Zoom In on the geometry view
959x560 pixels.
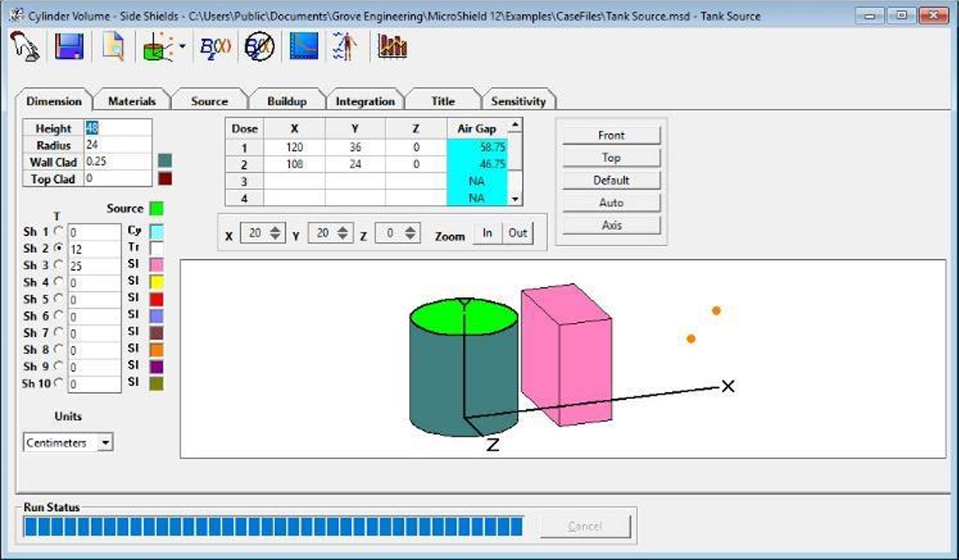point(488,233)
